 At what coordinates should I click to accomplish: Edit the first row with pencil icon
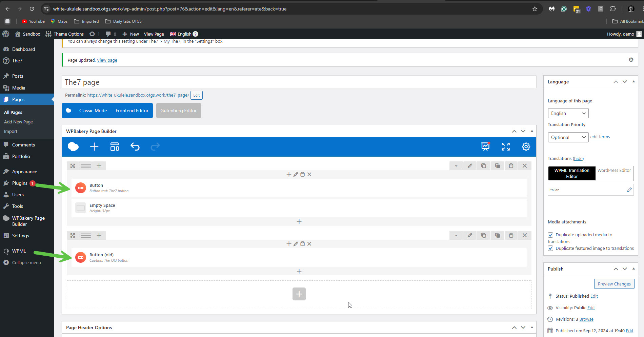pyautogui.click(x=470, y=166)
